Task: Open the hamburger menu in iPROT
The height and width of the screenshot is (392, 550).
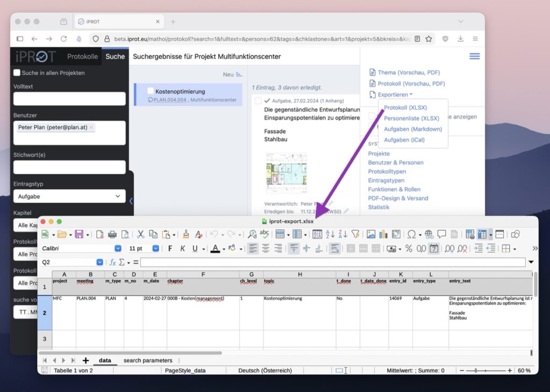Action: click(474, 56)
